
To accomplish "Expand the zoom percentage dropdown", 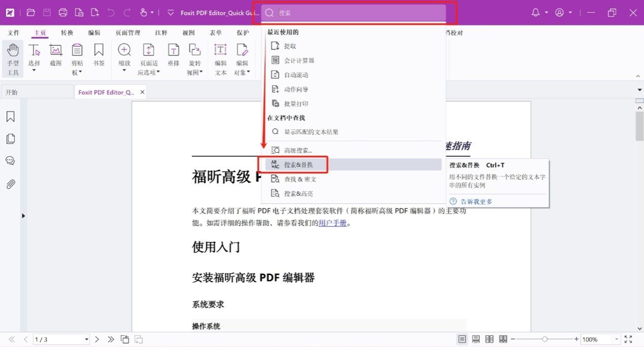I will 617,339.
